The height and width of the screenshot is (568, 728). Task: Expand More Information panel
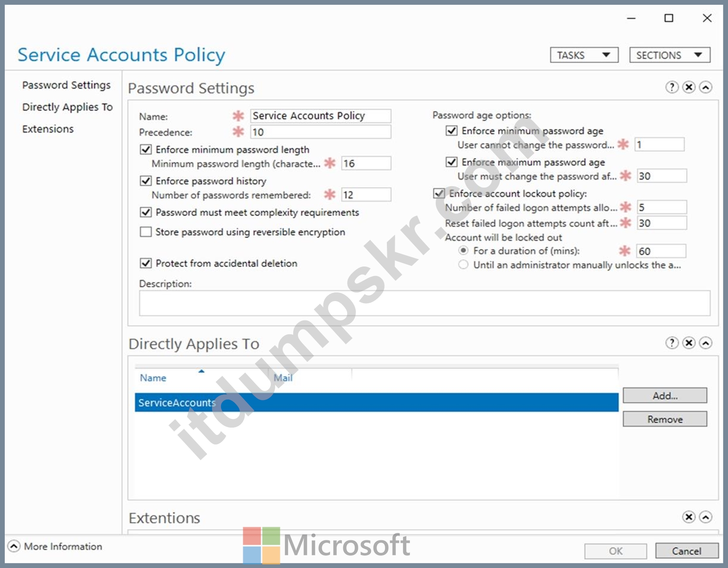click(14, 546)
